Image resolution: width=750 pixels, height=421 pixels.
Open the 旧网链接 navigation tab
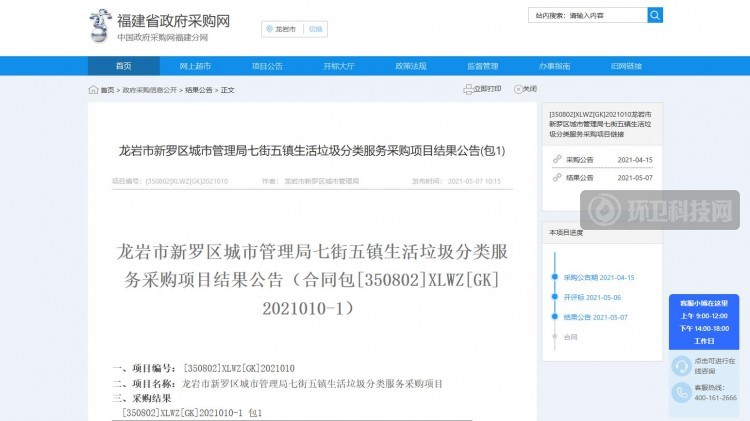(x=626, y=66)
